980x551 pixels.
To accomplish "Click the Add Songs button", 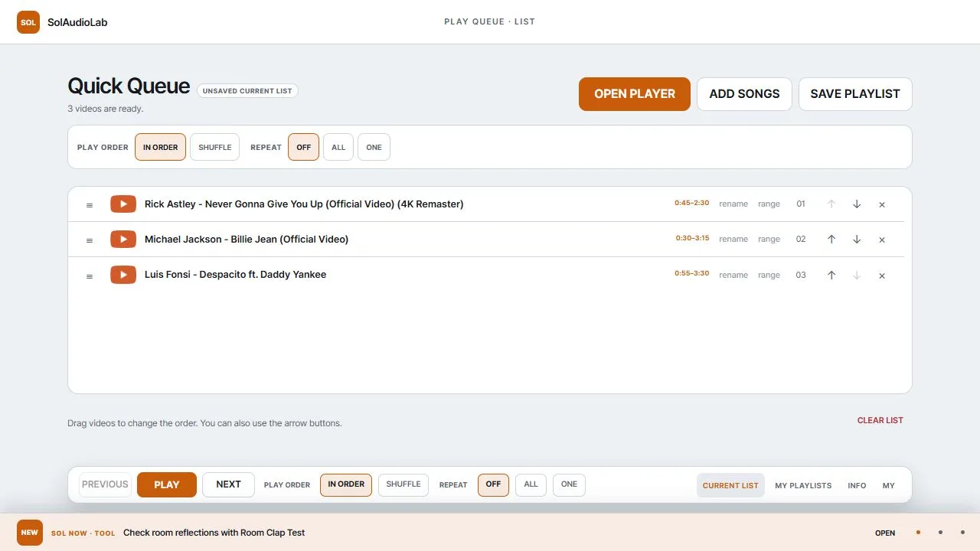I will tap(744, 94).
